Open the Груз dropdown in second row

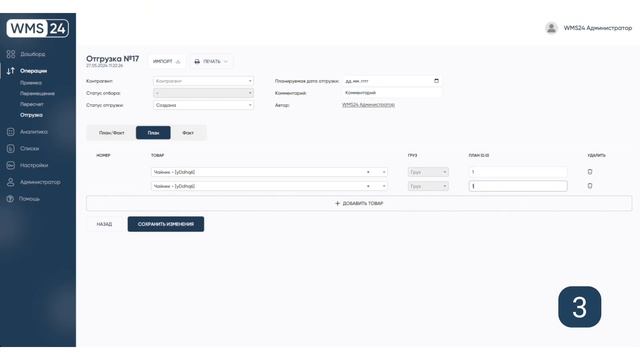(x=428, y=186)
